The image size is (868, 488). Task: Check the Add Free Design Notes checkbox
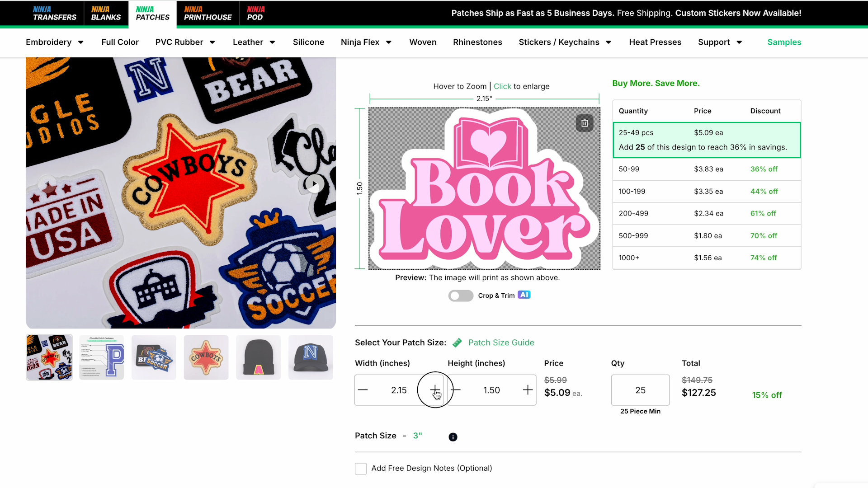[x=360, y=469]
